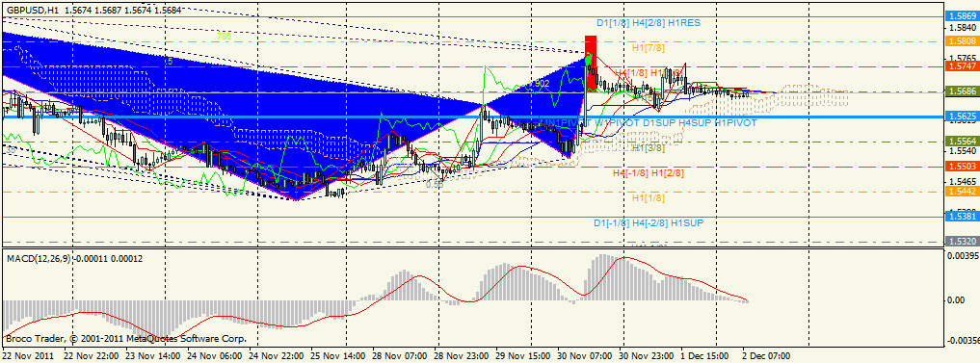Click the '0.55' Fibonacci ratio label
Viewport: 980px width, 363px height.
[x=435, y=184]
